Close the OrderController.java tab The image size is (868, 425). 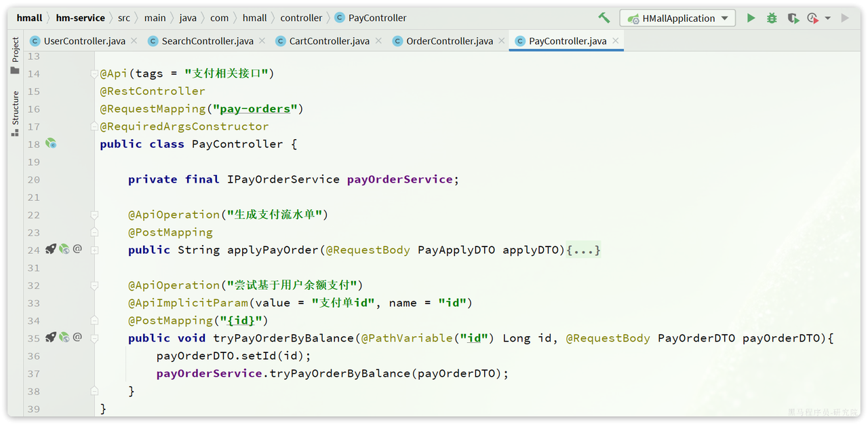tap(502, 41)
